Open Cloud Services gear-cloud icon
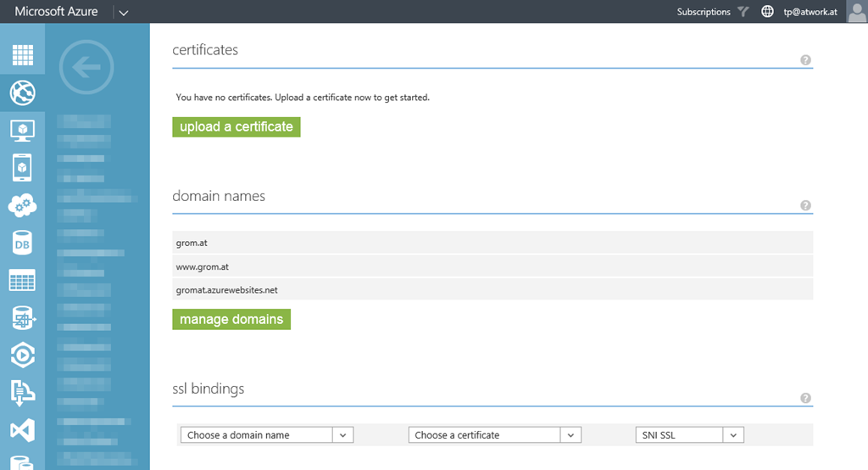Screen dimensions: 868x470 pyautogui.click(x=23, y=205)
